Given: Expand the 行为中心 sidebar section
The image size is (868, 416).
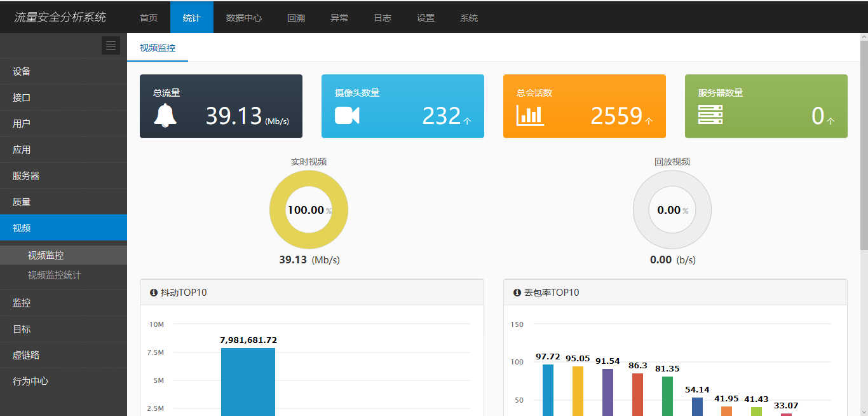Looking at the screenshot, I should click(64, 381).
